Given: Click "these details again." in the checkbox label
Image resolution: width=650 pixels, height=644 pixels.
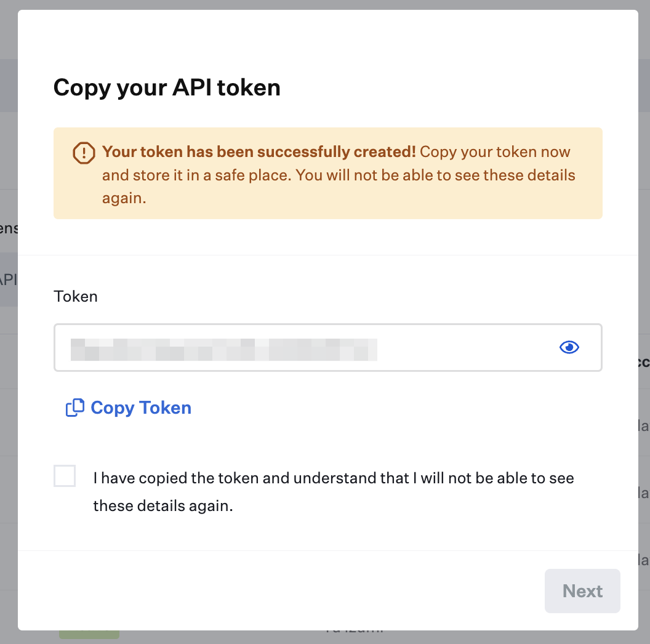Looking at the screenshot, I should coord(163,506).
